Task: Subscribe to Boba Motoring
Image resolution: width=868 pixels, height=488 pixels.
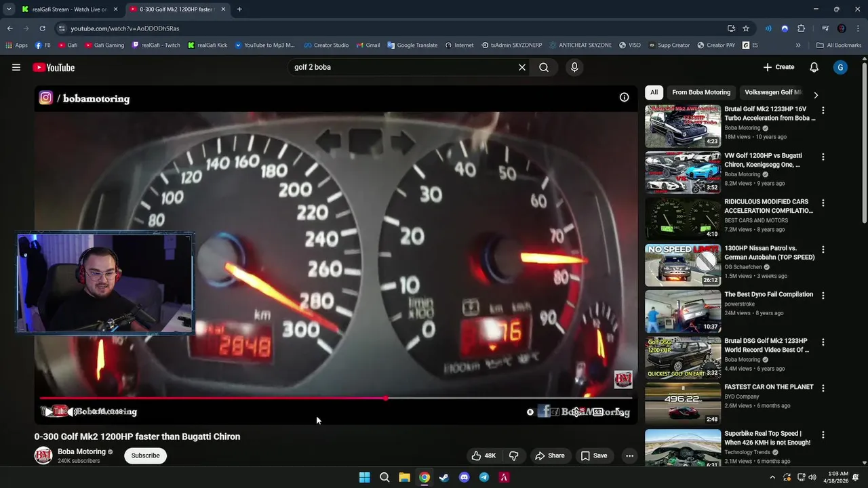Action: 145,455
